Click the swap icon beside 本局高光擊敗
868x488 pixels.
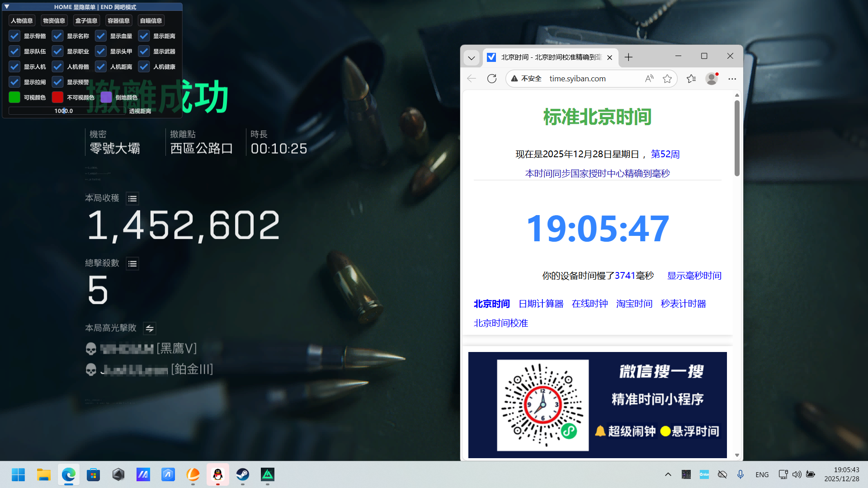[150, 328]
